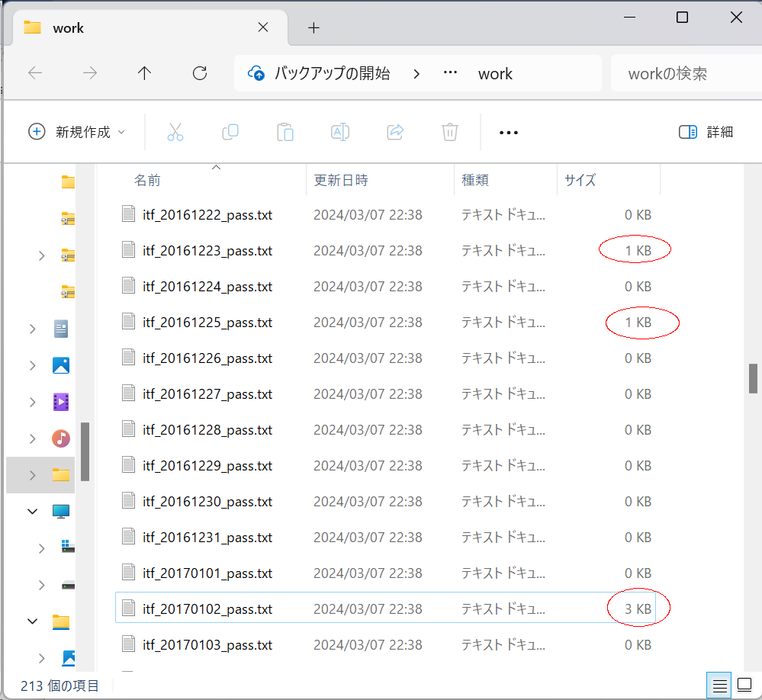Viewport: 762px width, 700px height.
Task: Select file itf_20170102_pass.txt
Action: (386, 608)
